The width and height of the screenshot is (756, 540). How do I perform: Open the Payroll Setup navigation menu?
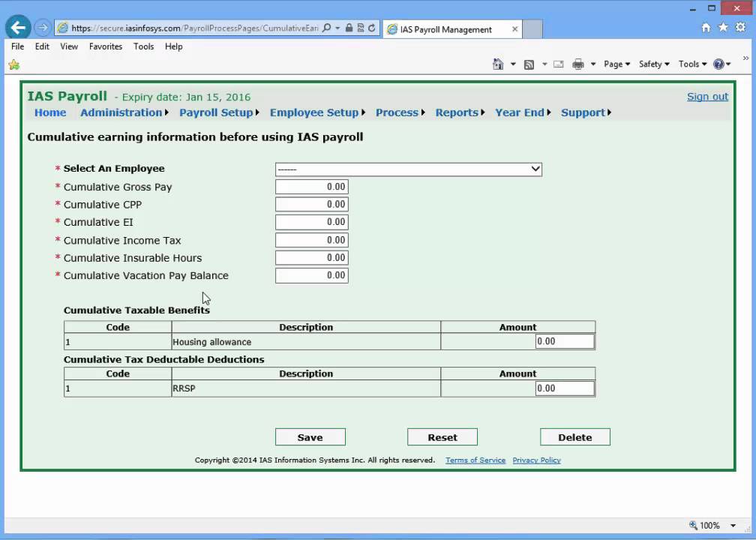click(x=219, y=112)
